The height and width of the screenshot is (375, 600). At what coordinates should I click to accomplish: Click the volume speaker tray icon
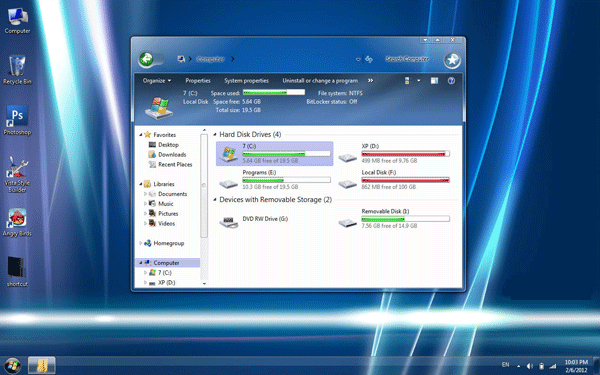tap(530, 366)
